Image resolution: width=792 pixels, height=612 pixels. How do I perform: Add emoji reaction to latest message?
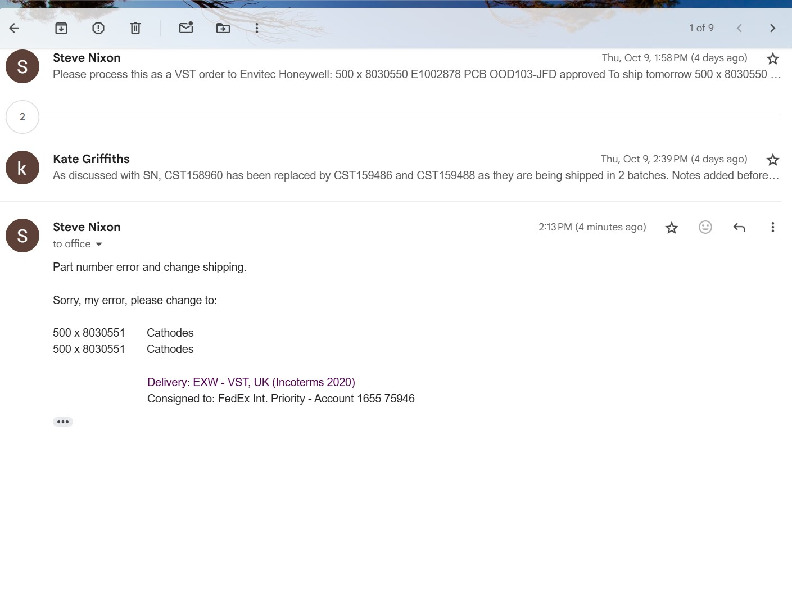[x=705, y=228]
